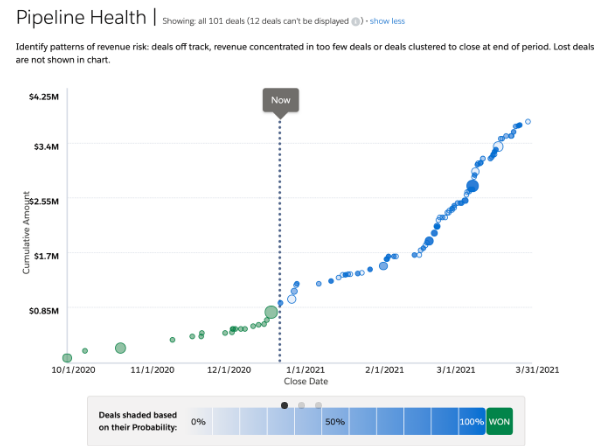This screenshot has height=446, width=601.
Task: Select the second carousel dot
Action: [302, 405]
